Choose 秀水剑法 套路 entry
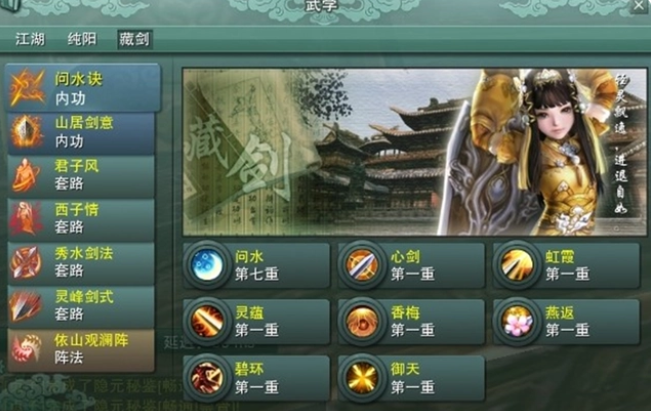This screenshot has width=651, height=411. tap(81, 263)
